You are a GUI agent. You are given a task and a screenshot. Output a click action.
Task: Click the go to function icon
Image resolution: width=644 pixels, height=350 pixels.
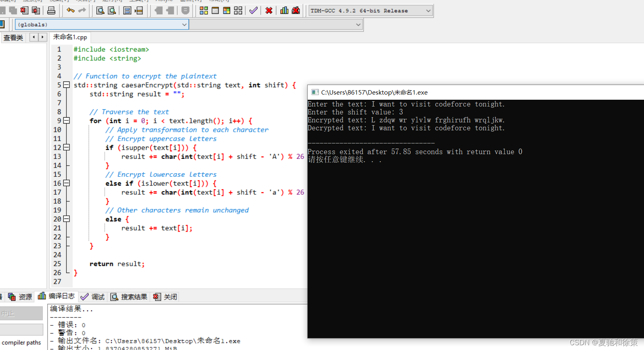[127, 10]
